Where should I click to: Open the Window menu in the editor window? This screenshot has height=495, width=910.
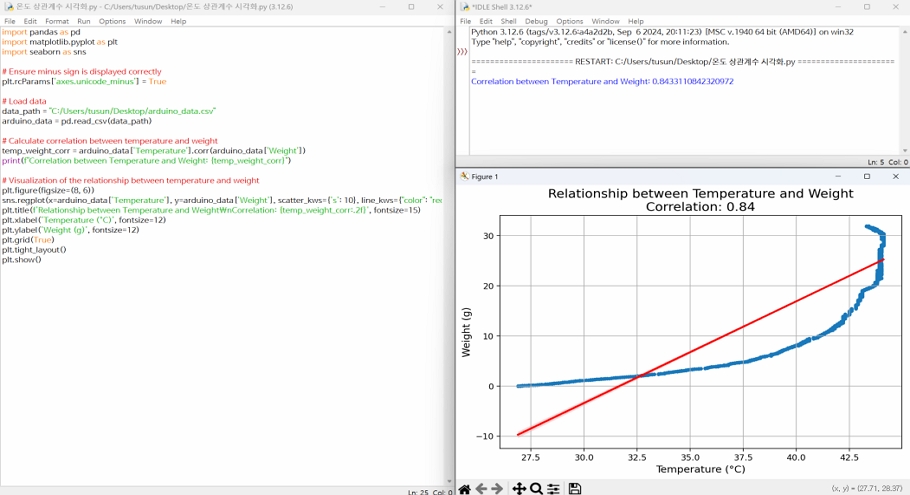click(x=148, y=21)
